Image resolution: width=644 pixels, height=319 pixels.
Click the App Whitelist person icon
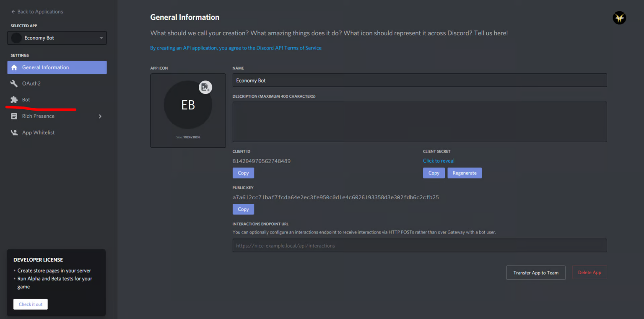click(x=14, y=132)
